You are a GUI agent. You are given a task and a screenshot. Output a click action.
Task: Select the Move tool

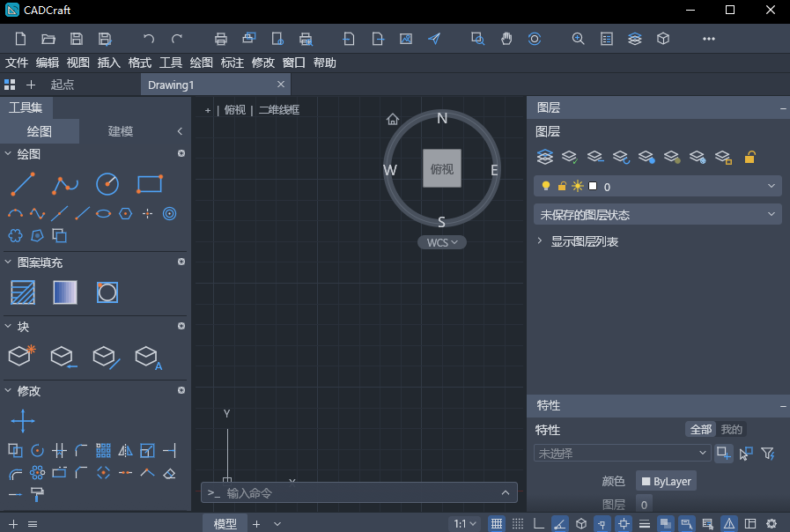click(23, 421)
